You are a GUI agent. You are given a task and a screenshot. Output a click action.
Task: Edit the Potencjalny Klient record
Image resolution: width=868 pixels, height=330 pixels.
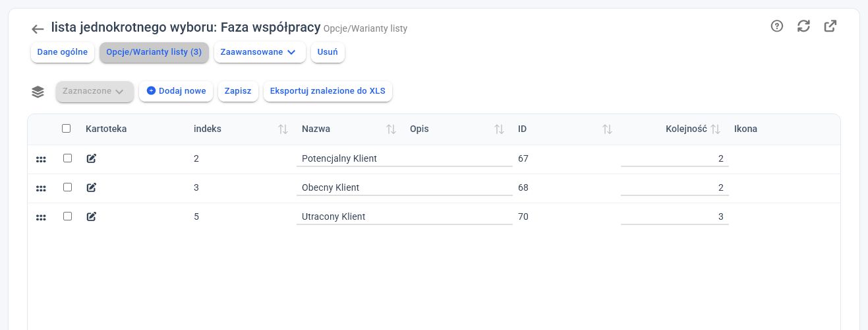[92, 158]
